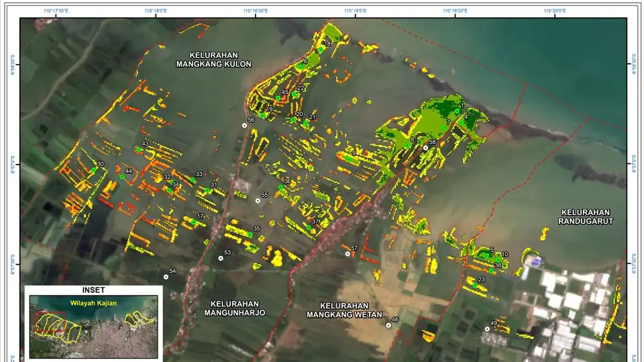Click green marker numbered 35
The image size is (644, 362).
(250, 234)
